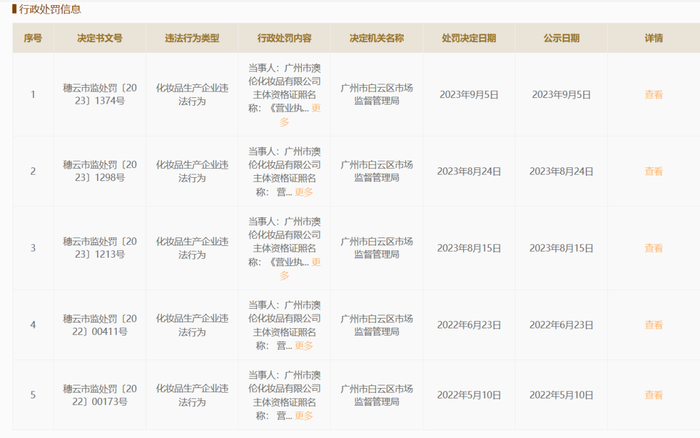Select 广州市白云区市场监督管理局 in row 2

pyautogui.click(x=377, y=171)
